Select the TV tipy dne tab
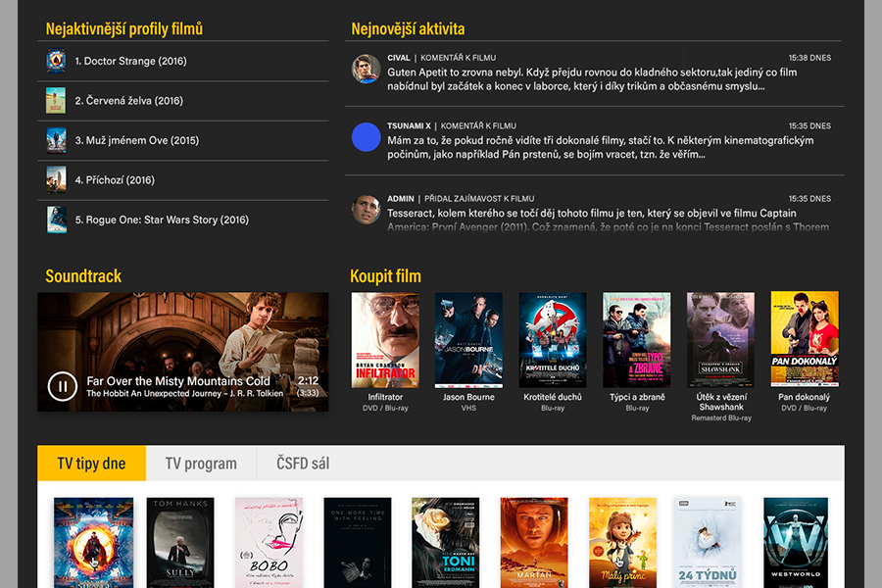This screenshot has width=882, height=588. (x=91, y=464)
